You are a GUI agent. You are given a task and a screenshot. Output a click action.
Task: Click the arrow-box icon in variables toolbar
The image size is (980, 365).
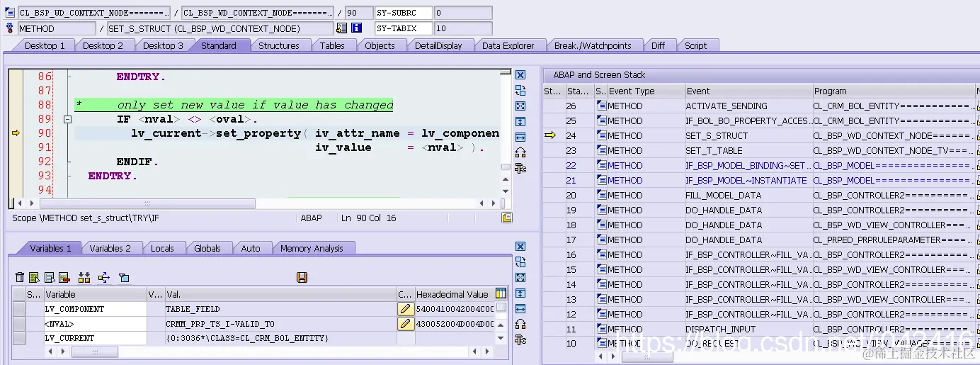pyautogui.click(x=104, y=277)
